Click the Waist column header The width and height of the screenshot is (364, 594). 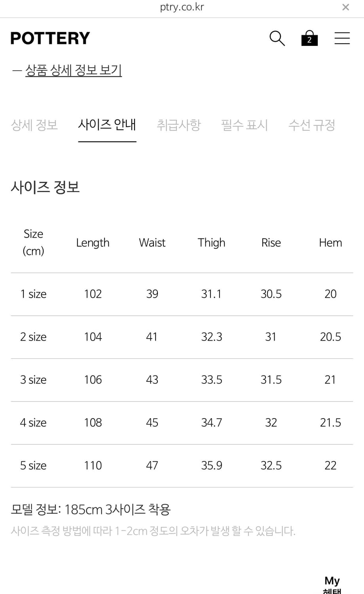pos(152,242)
